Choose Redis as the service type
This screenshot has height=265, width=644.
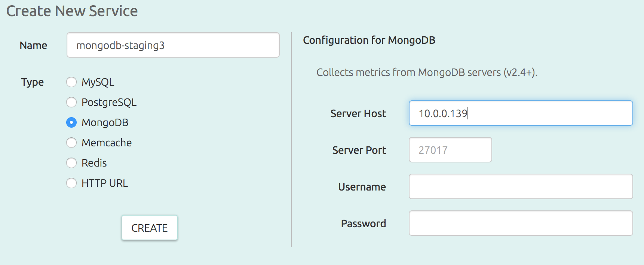click(71, 163)
